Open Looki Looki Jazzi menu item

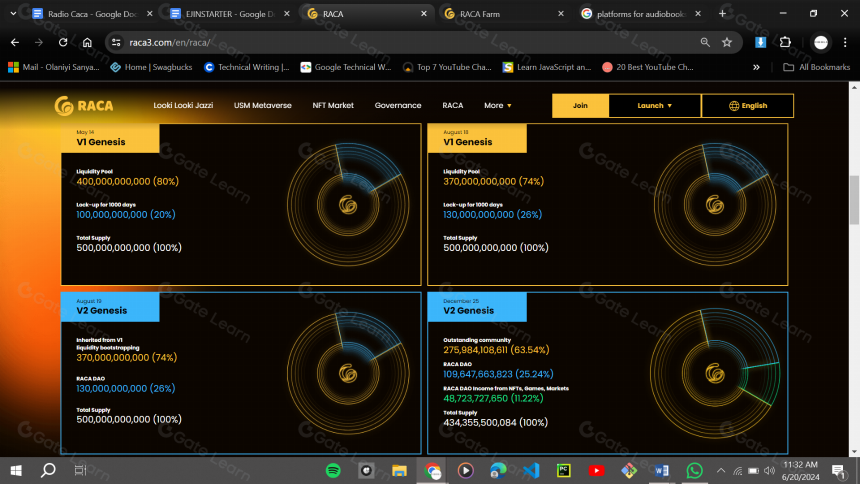point(183,105)
